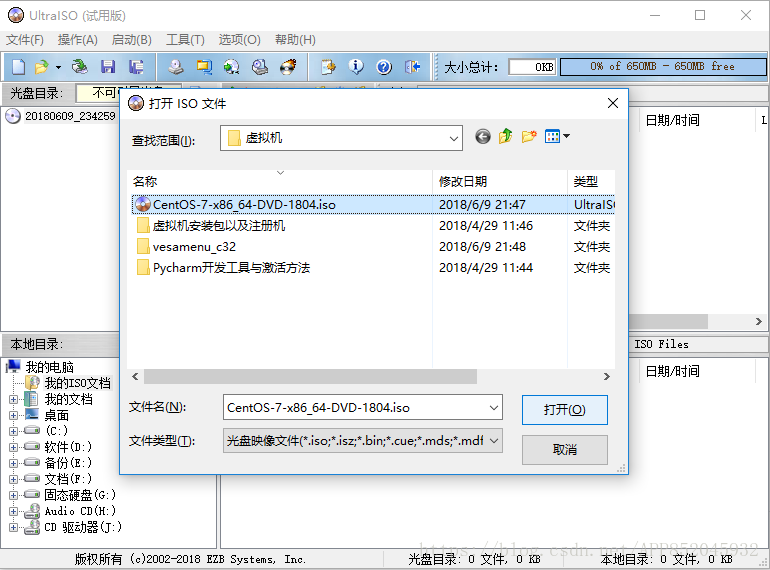Click the dialog horizontal scrollbar right arrow
The image size is (770, 570).
(606, 377)
